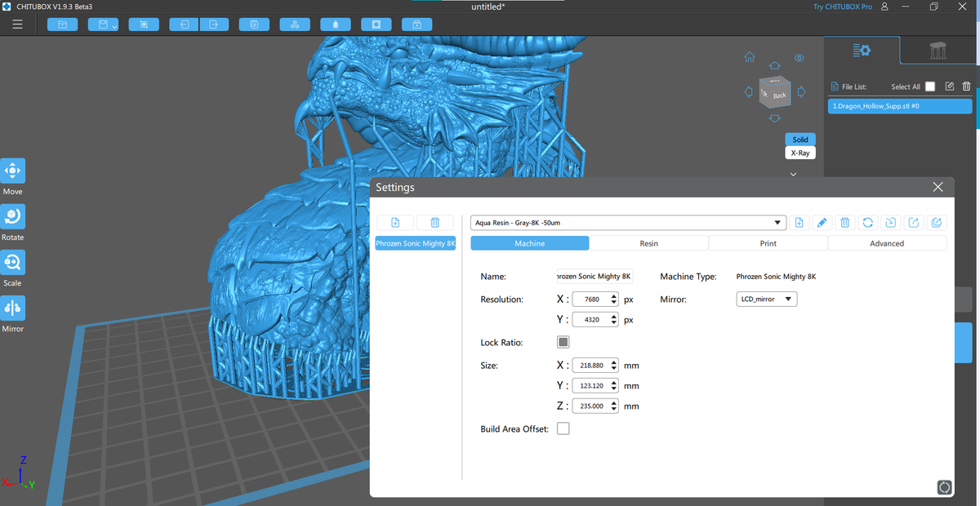Click the Redo toolbar icon

click(x=214, y=25)
